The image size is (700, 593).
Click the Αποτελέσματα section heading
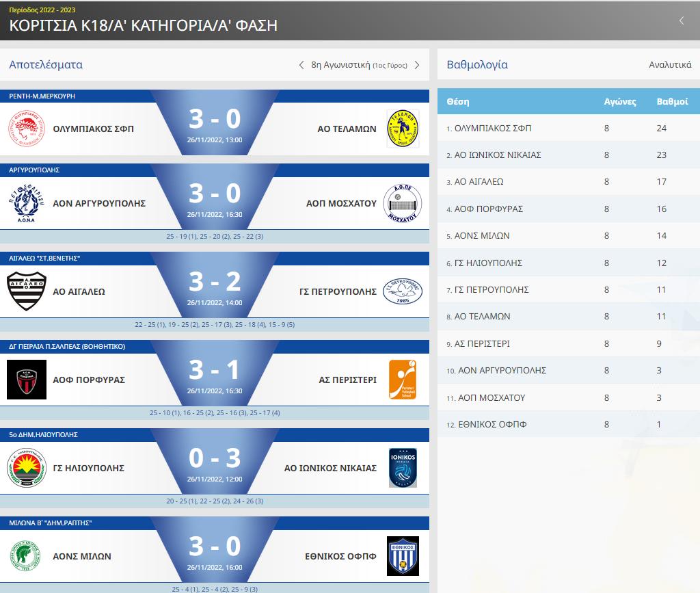46,65
